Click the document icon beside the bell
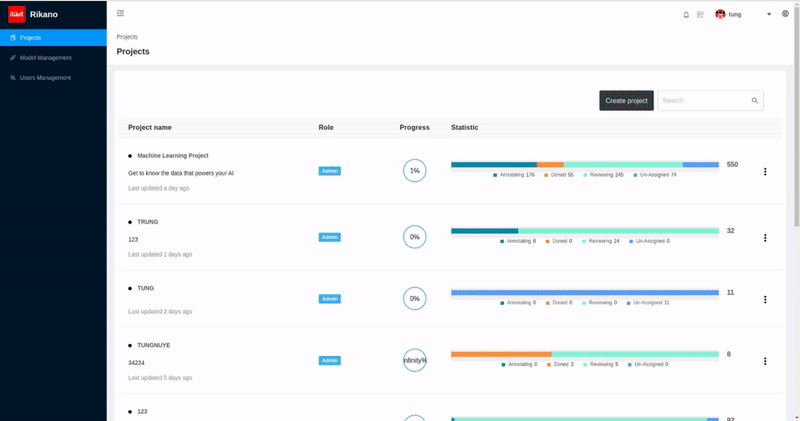Image resolution: width=800 pixels, height=421 pixels. [700, 15]
